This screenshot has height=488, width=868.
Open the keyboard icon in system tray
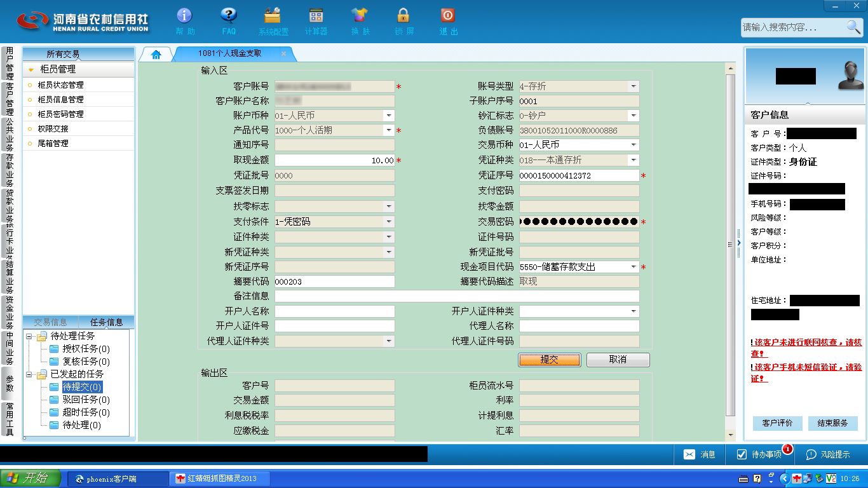743,478
